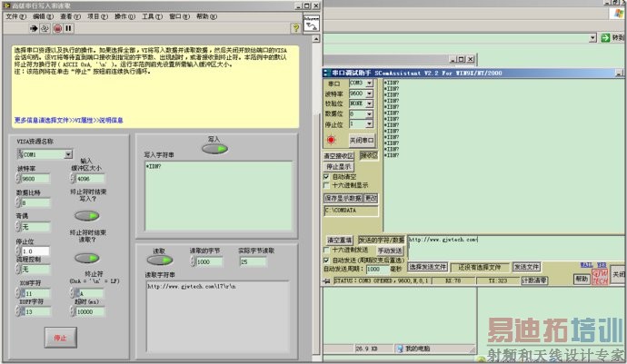Screen dimensions: 627x364
Task: Click the 选择发送文件 button
Action: [x=428, y=267]
